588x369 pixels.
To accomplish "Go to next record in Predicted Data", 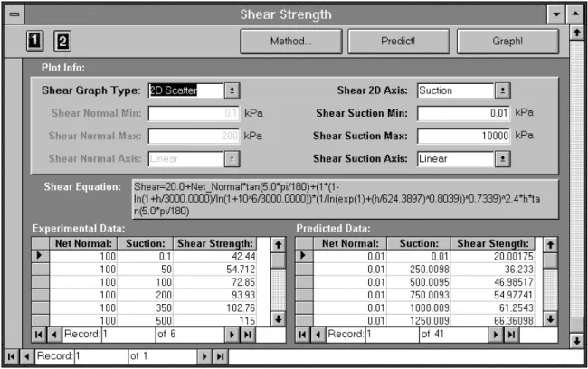I will 496,335.
